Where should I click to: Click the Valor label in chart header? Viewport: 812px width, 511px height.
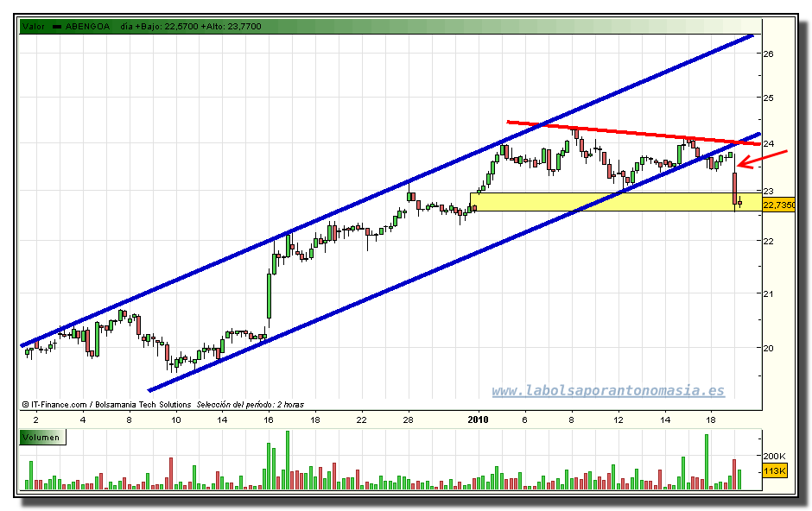click(33, 27)
